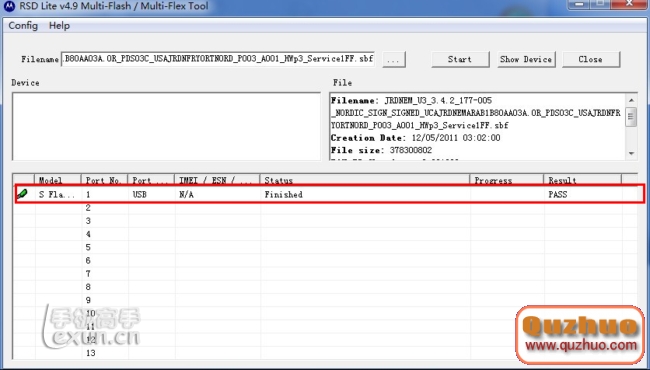Click the Motorola logo in title bar
The image size is (650, 370).
click(x=8, y=6)
